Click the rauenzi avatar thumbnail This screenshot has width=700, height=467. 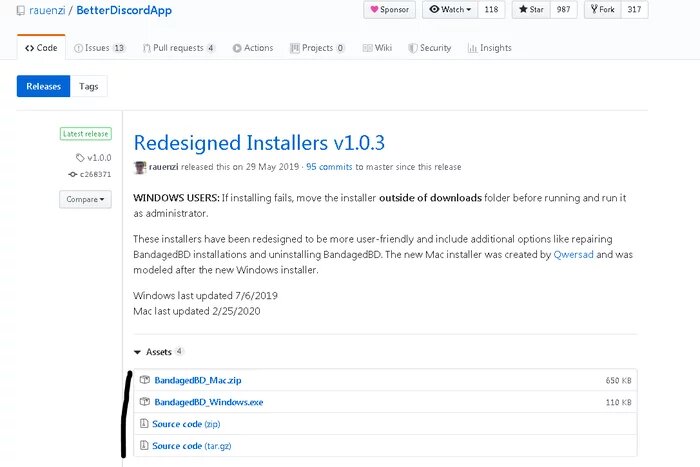(140, 167)
